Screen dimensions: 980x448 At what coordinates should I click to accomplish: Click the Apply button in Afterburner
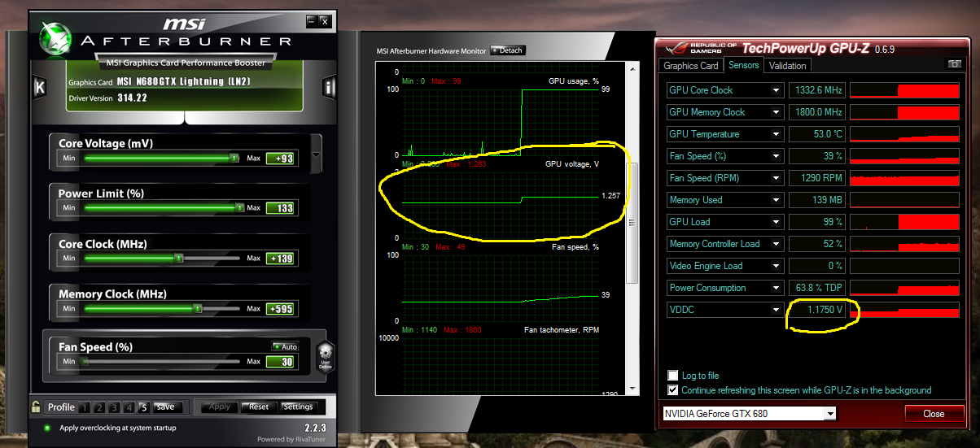click(x=220, y=407)
